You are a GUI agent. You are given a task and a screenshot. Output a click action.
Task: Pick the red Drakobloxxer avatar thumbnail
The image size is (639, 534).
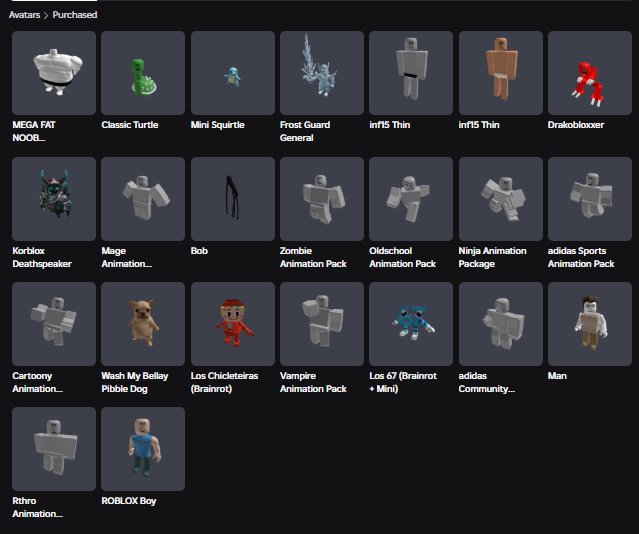590,73
